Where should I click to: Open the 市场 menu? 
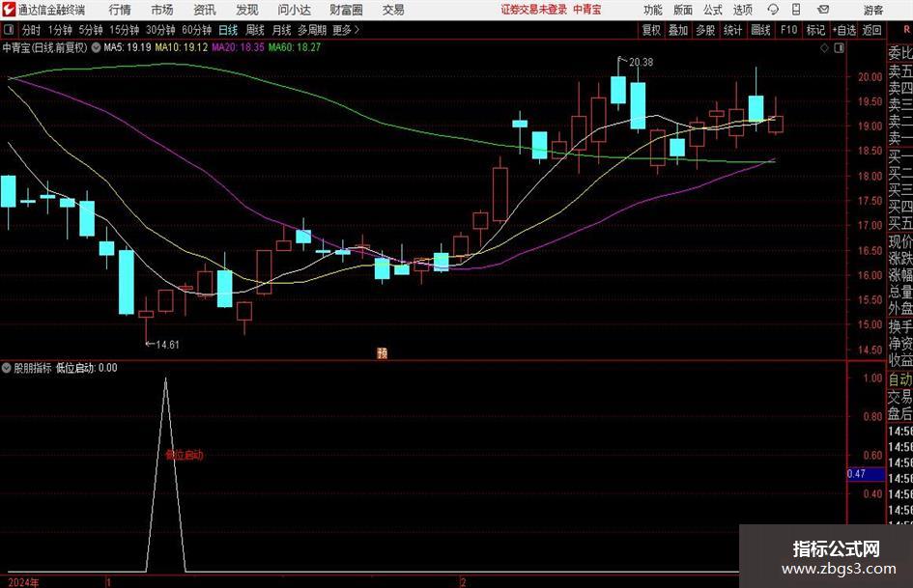(162, 10)
